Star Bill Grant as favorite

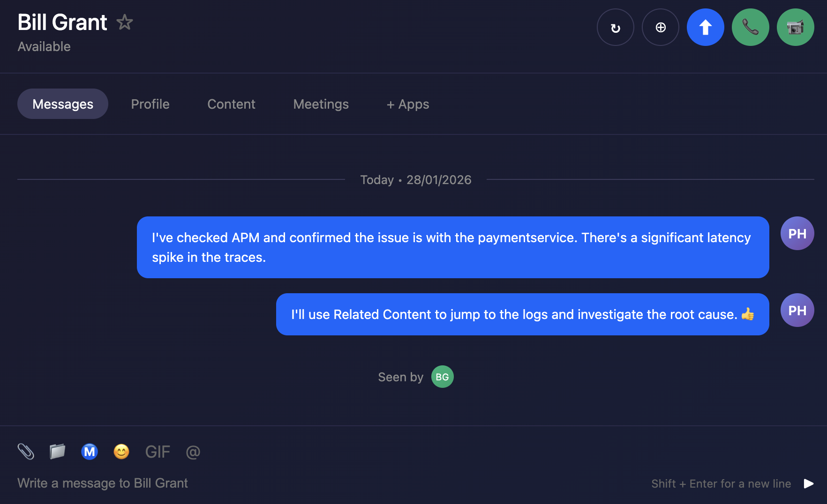click(125, 22)
